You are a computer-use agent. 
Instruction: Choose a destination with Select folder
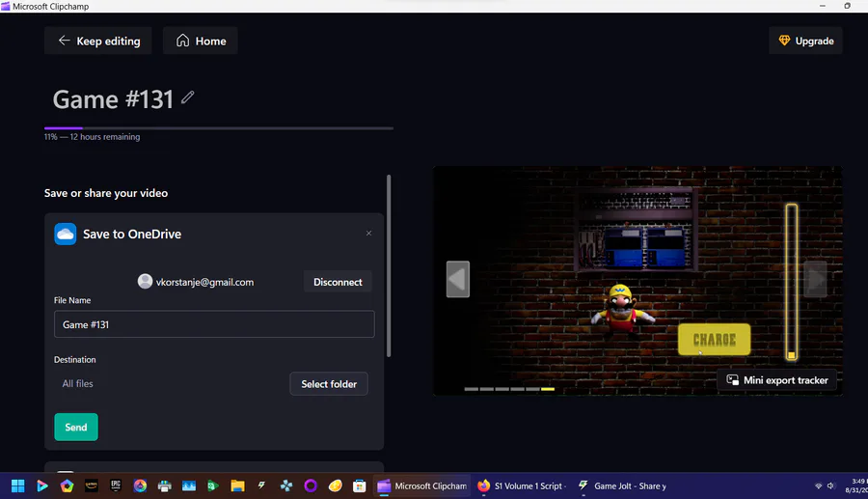tap(329, 384)
